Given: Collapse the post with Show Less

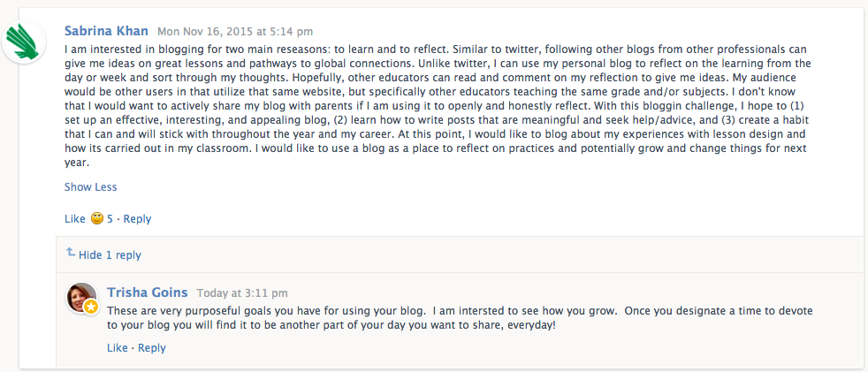Looking at the screenshot, I should point(90,187).
